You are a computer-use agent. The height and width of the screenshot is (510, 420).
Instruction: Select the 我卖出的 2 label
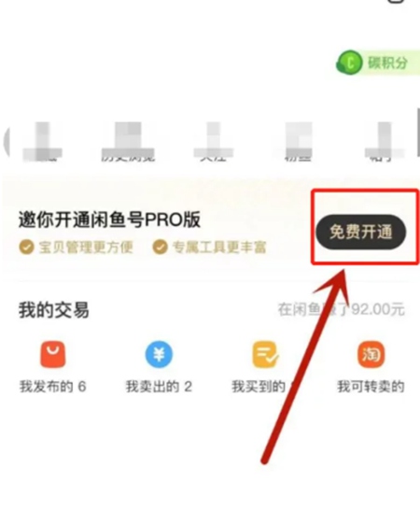tap(159, 387)
